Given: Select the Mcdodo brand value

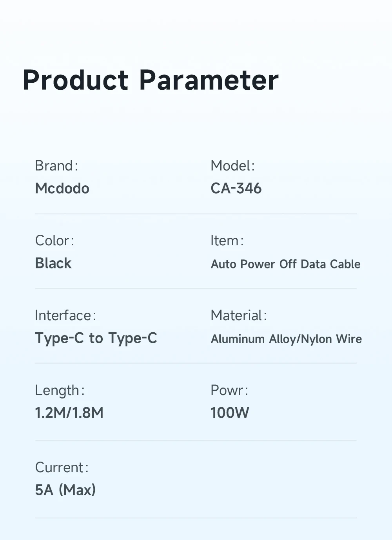Looking at the screenshot, I should click(62, 188).
